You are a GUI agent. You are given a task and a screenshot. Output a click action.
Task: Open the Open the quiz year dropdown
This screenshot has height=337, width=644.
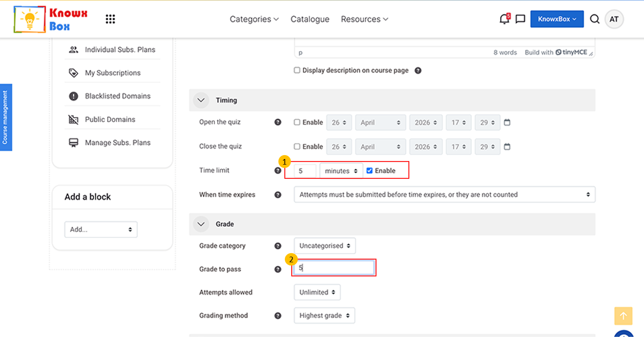coord(426,122)
